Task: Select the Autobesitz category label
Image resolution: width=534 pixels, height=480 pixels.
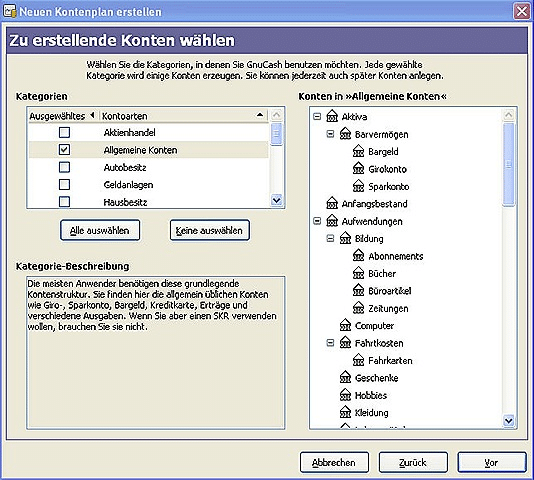Action: pyautogui.click(x=125, y=168)
